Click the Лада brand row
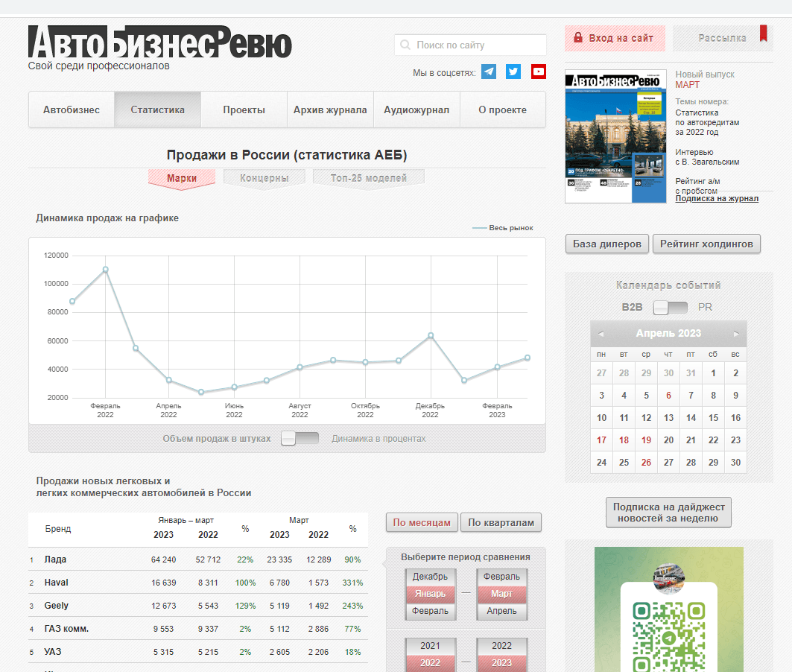Viewport: 792px width, 672px height. 198,560
